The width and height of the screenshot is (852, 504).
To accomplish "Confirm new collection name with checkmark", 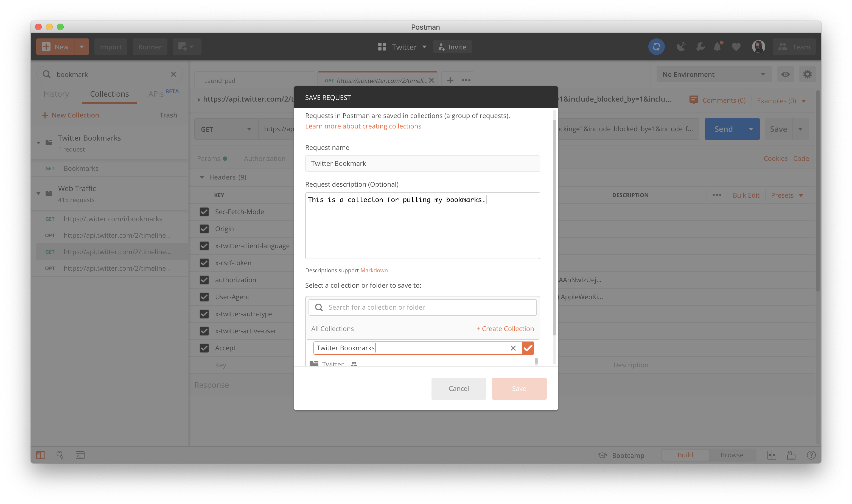I will tap(528, 348).
